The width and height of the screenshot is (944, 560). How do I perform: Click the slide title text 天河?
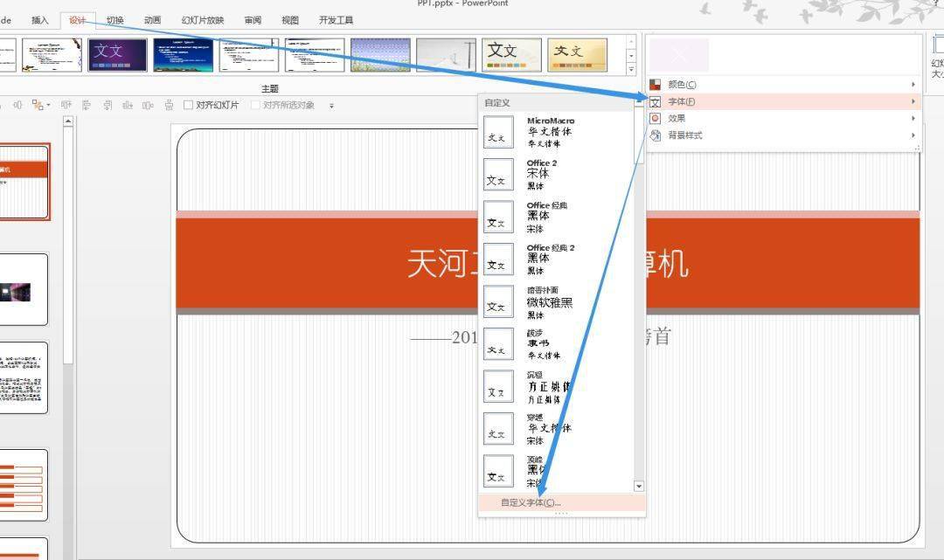438,264
